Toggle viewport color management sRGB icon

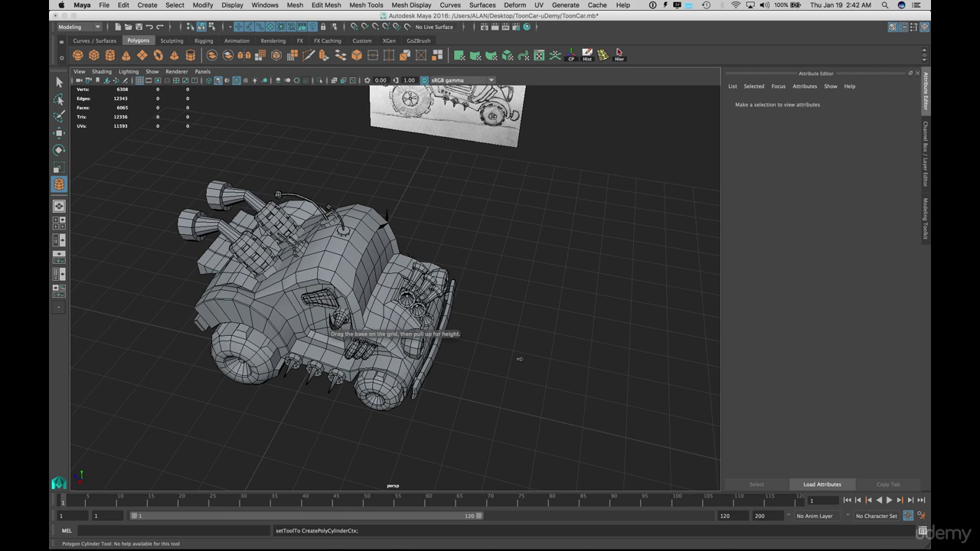(424, 80)
